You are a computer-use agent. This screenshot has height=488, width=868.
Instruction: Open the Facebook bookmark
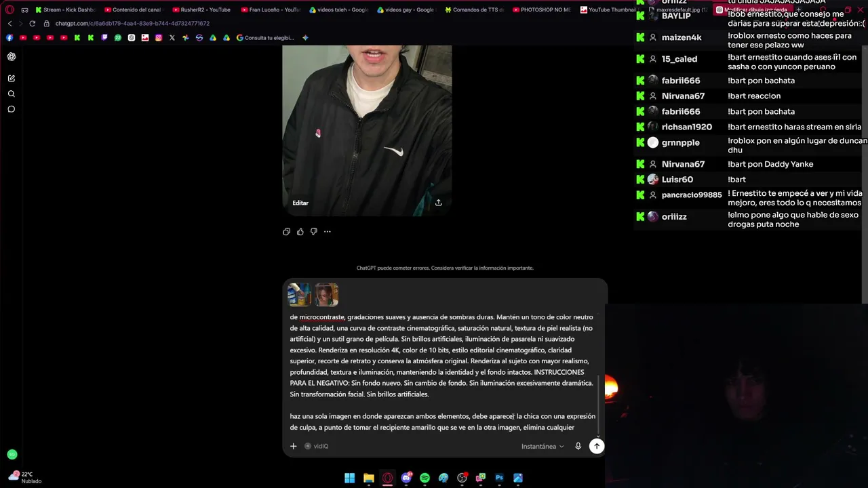[x=9, y=38]
